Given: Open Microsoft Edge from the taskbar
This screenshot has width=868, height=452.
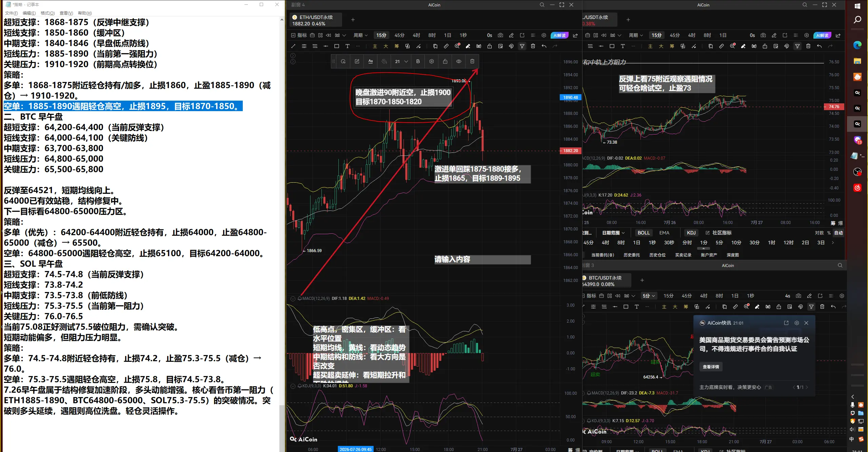Looking at the screenshot, I should (x=857, y=45).
